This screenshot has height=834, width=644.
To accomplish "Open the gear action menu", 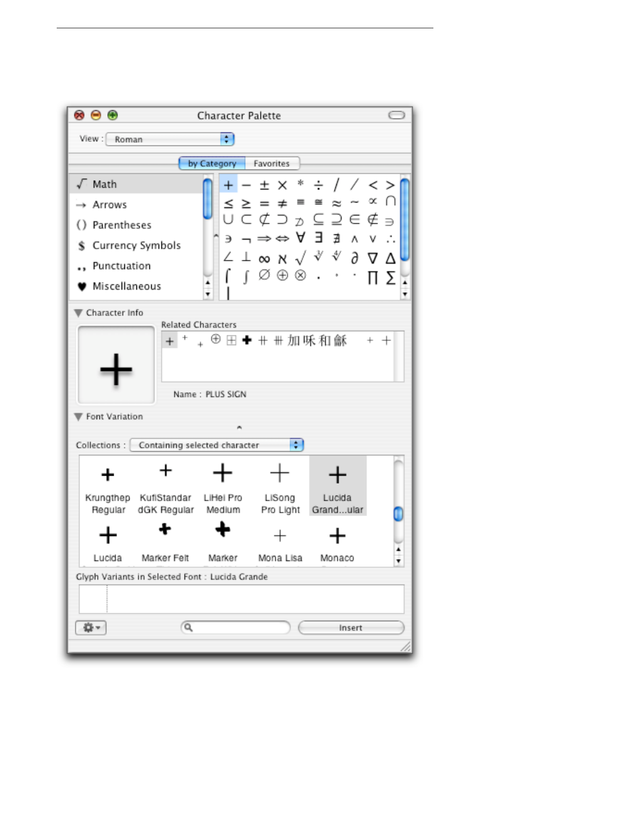I will (x=90, y=628).
